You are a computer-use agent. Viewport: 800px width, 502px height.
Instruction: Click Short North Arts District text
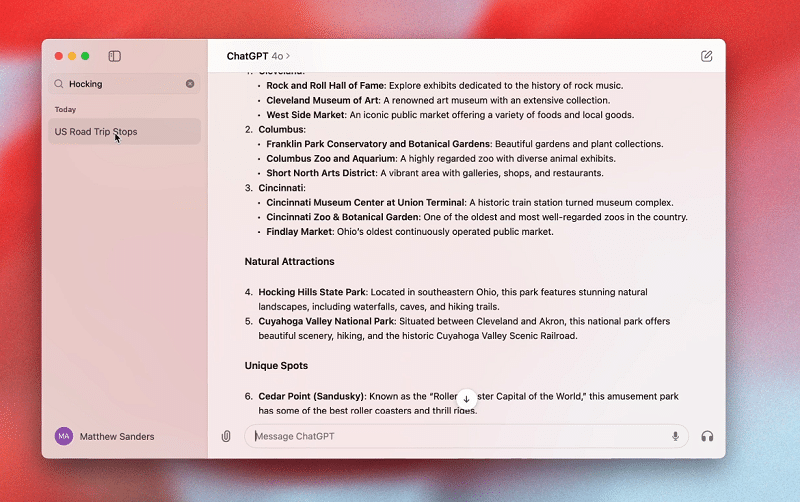(x=321, y=173)
